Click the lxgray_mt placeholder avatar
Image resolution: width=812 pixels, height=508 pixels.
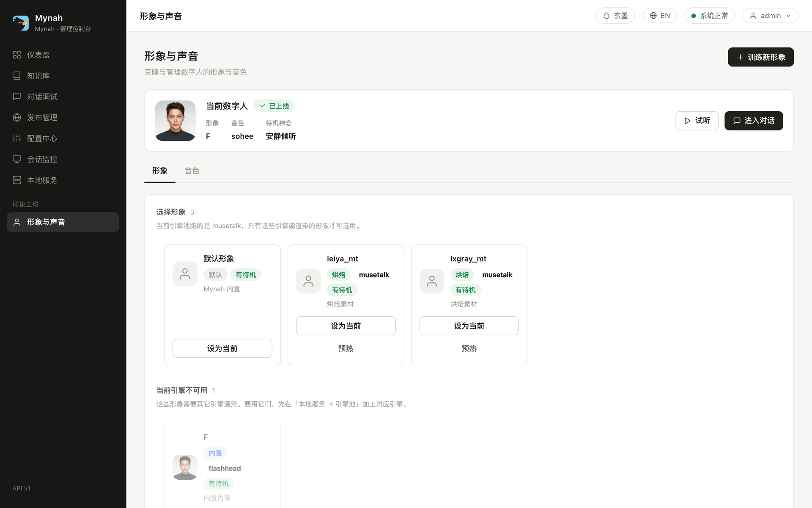pyautogui.click(x=432, y=281)
